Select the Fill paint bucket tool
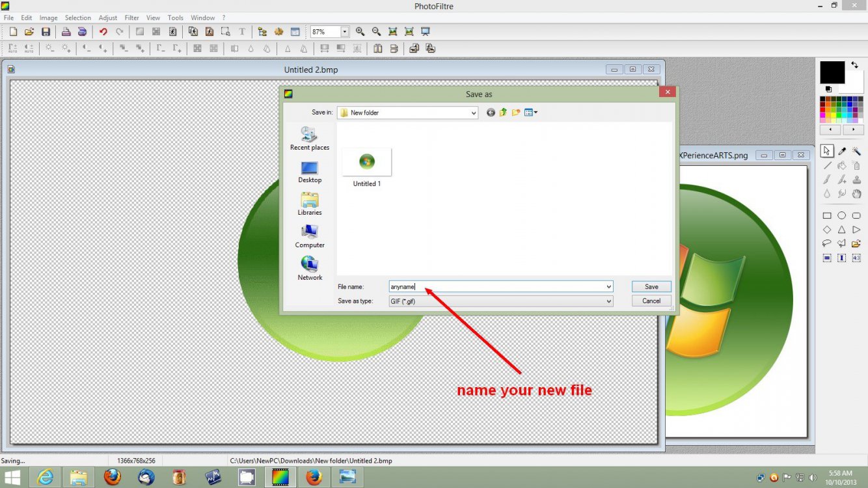 coord(841,165)
